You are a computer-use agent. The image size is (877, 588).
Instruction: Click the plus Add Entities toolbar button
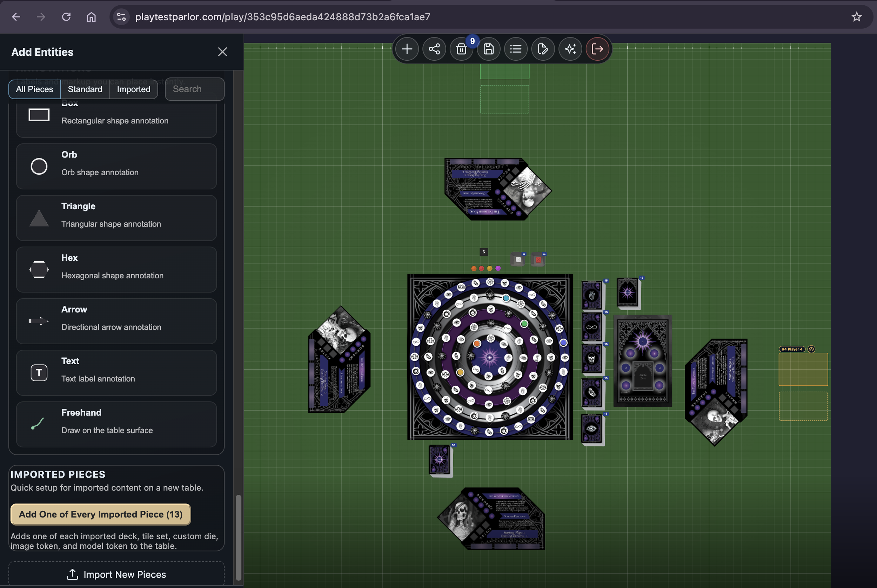point(407,49)
